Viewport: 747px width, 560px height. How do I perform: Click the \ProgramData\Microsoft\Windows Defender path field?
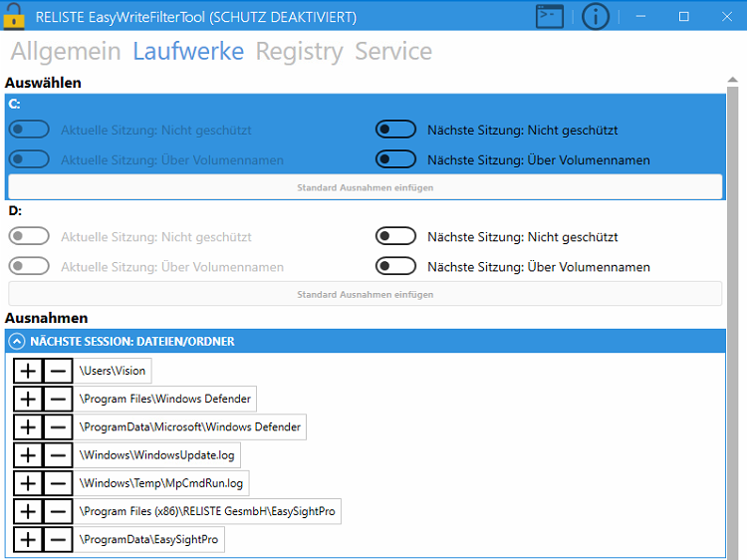pyautogui.click(x=191, y=427)
